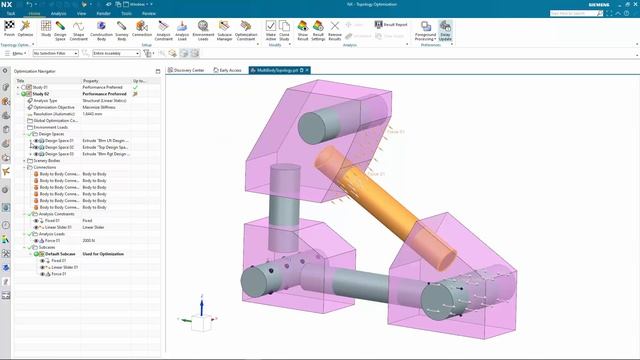Collapse the Analysis Constraints folder
640x360 pixels.
24,214
